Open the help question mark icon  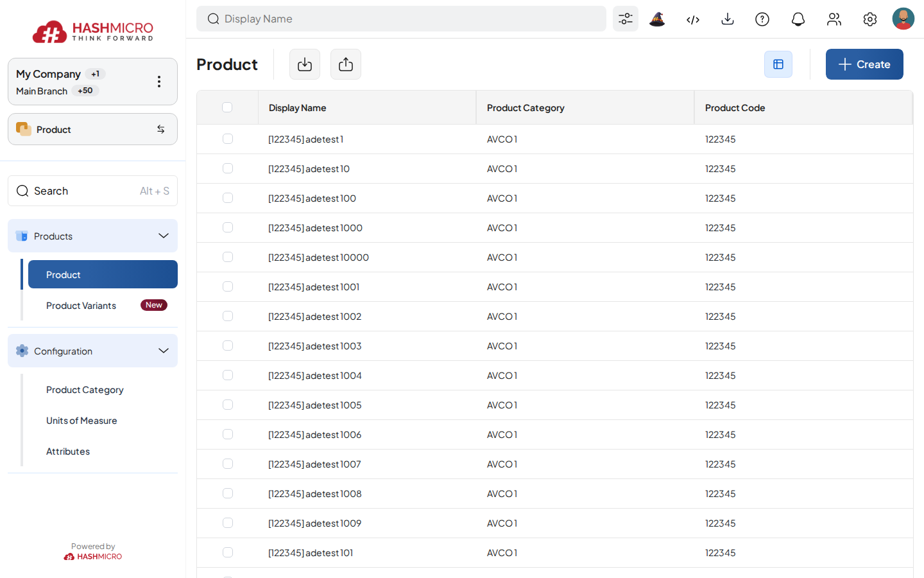762,19
